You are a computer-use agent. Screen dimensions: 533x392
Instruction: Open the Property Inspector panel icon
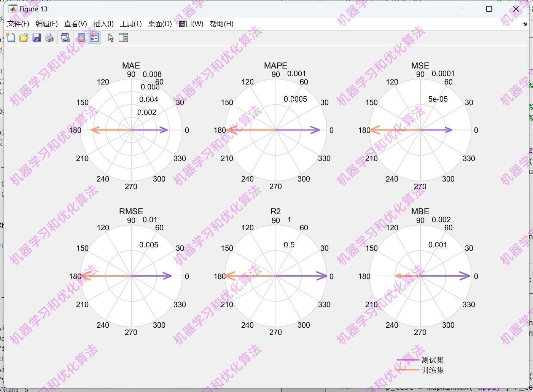(x=123, y=37)
